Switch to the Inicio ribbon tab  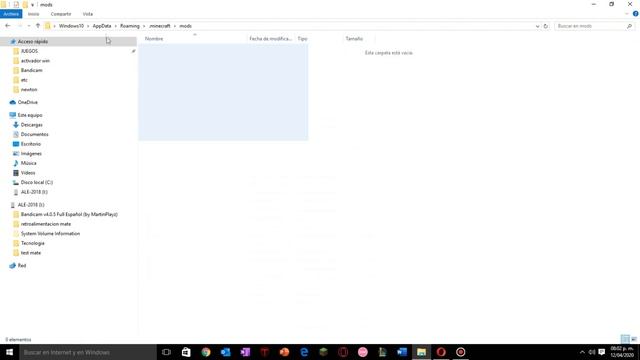click(x=33, y=14)
